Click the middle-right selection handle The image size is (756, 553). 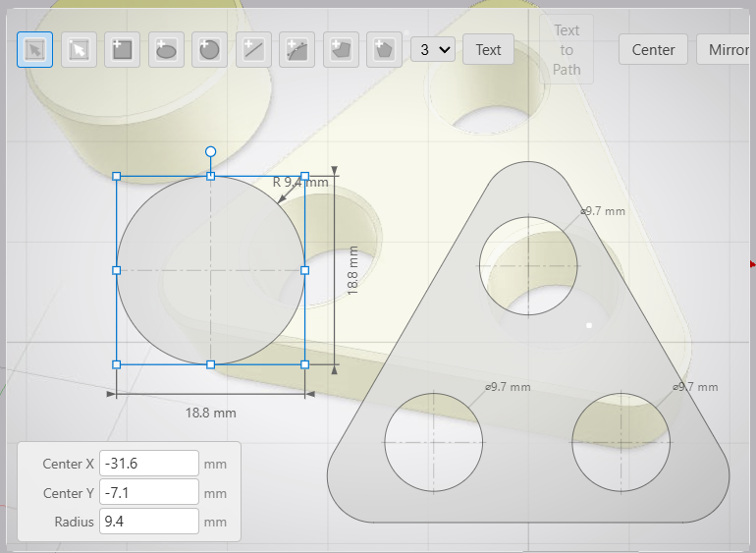(304, 270)
